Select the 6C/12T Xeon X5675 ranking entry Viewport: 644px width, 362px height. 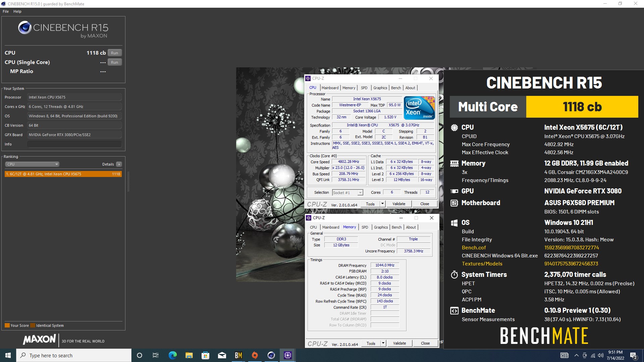(x=63, y=174)
